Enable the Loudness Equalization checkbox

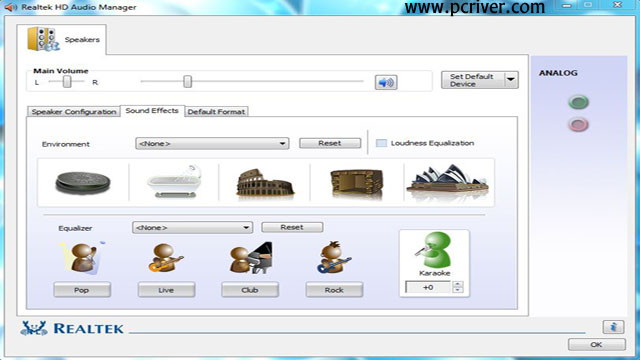[381, 143]
